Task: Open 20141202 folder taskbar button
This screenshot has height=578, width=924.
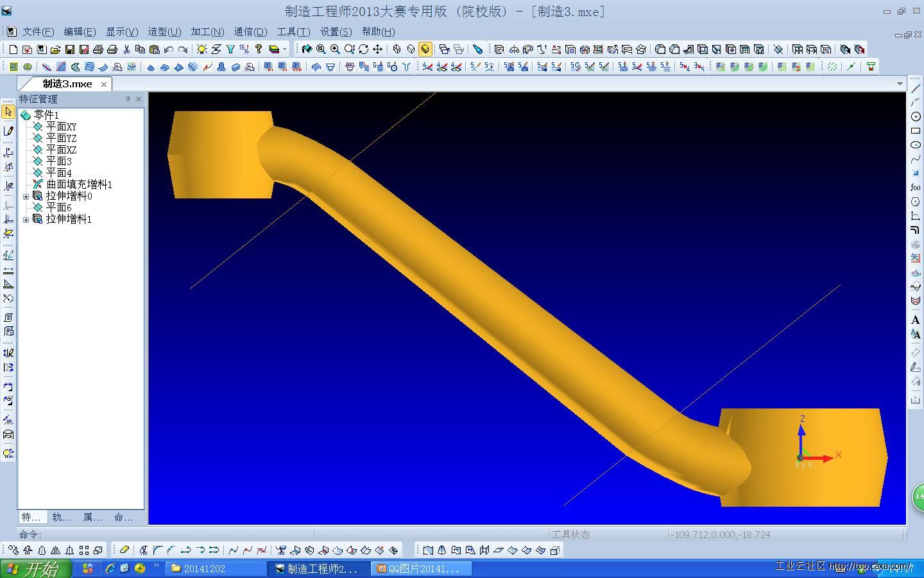Action: pos(216,568)
